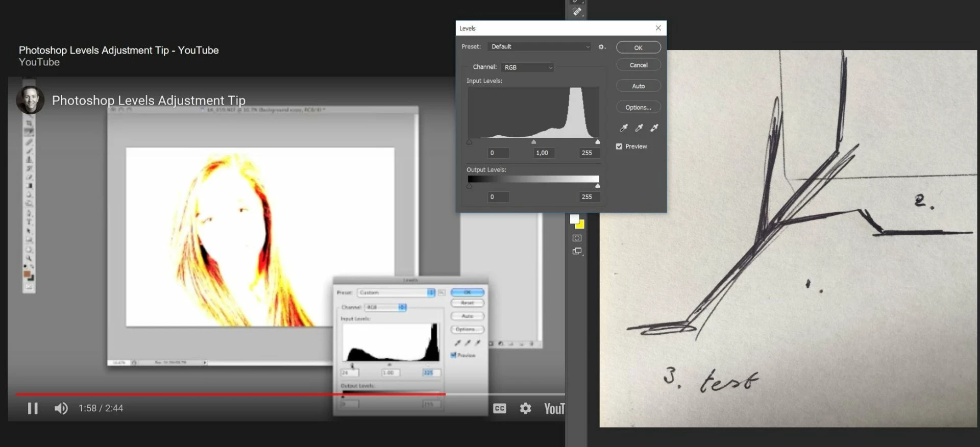Click the "Output Levels:" label
Screen dimensions: 980x447
(x=486, y=169)
